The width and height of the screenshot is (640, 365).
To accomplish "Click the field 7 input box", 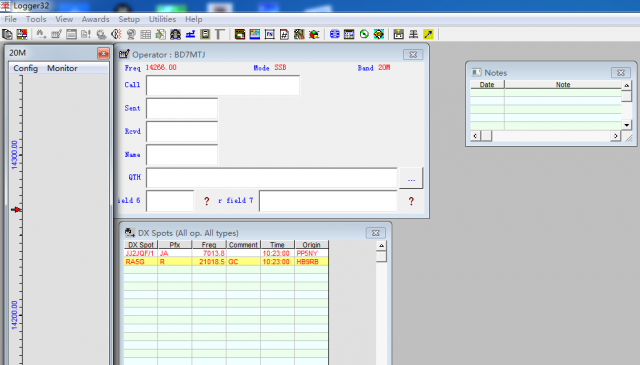I will (328, 201).
